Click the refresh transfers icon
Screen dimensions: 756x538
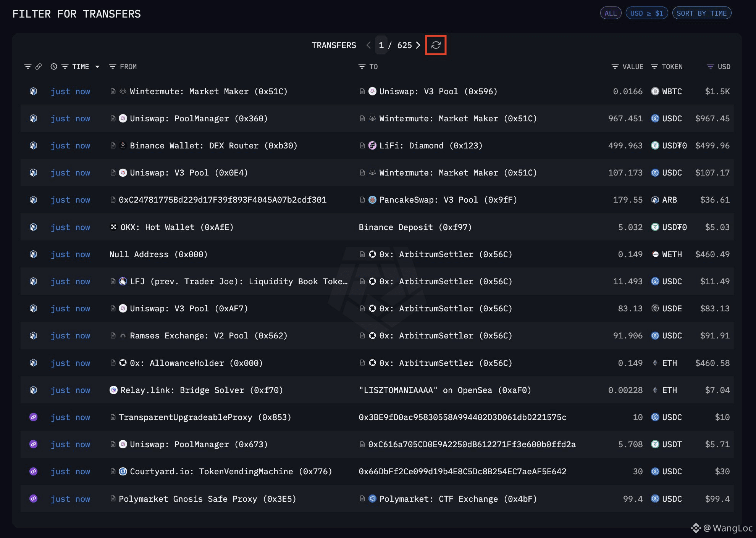click(436, 45)
